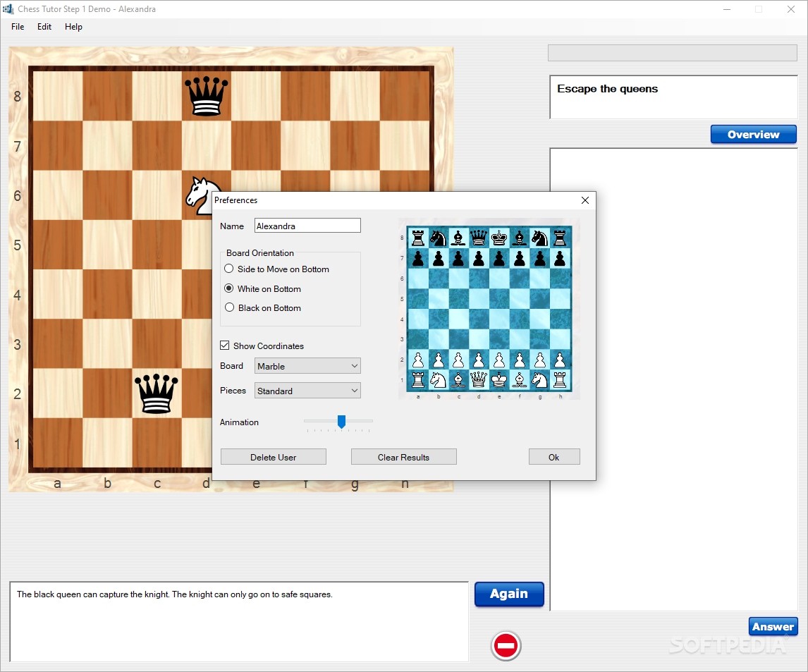Open the Pieces style dropdown
This screenshot has width=808, height=672.
[x=307, y=391]
